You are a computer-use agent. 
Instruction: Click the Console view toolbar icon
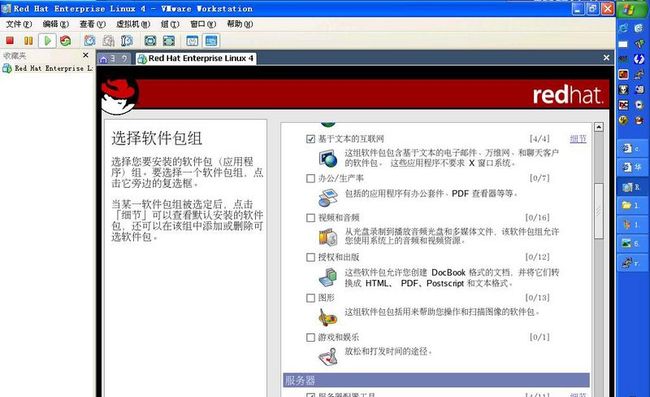tap(211, 41)
